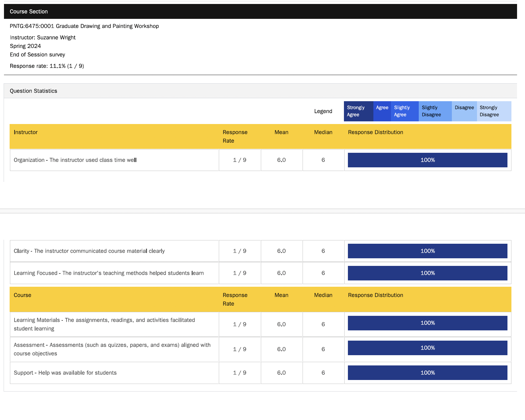Screen dimensions: 525x420
Task: Click the Question Statistics section header
Action: point(261,91)
